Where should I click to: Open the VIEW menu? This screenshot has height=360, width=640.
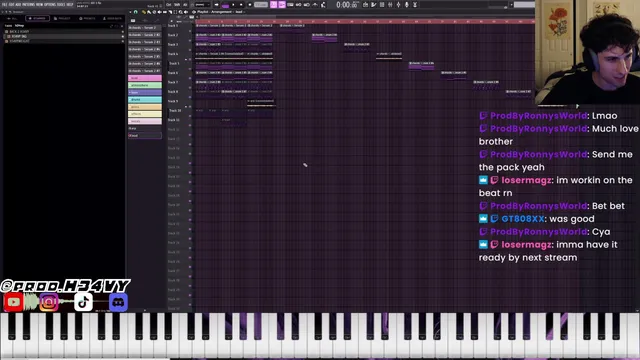click(x=40, y=4)
